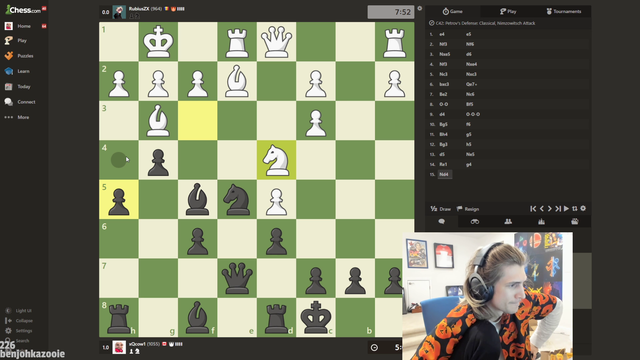Open the last icon tab in bottom panel
Viewport: 640px width, 360px height.
pyautogui.click(x=575, y=221)
